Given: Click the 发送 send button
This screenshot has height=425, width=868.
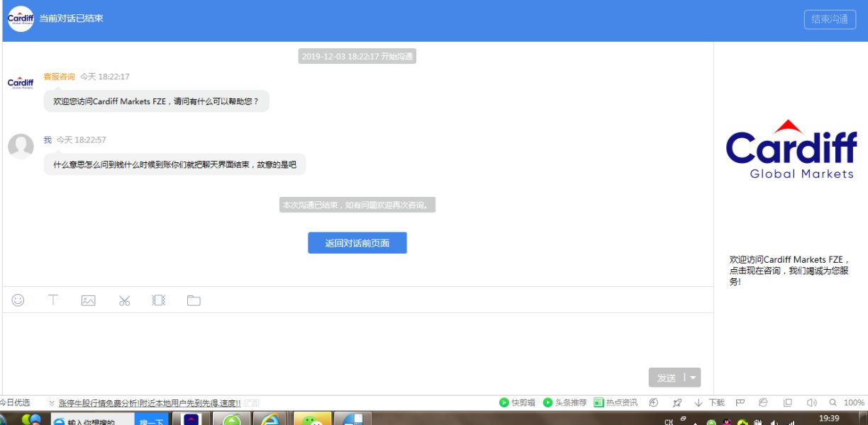Looking at the screenshot, I should 667,378.
